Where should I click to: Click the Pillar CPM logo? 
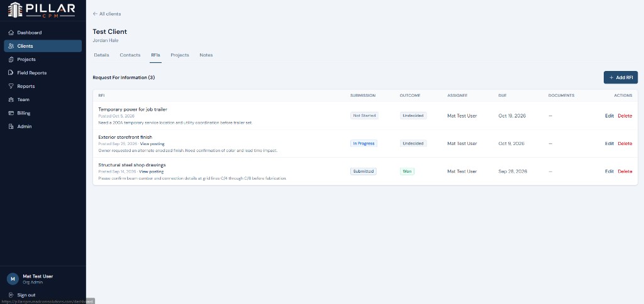pos(42,10)
